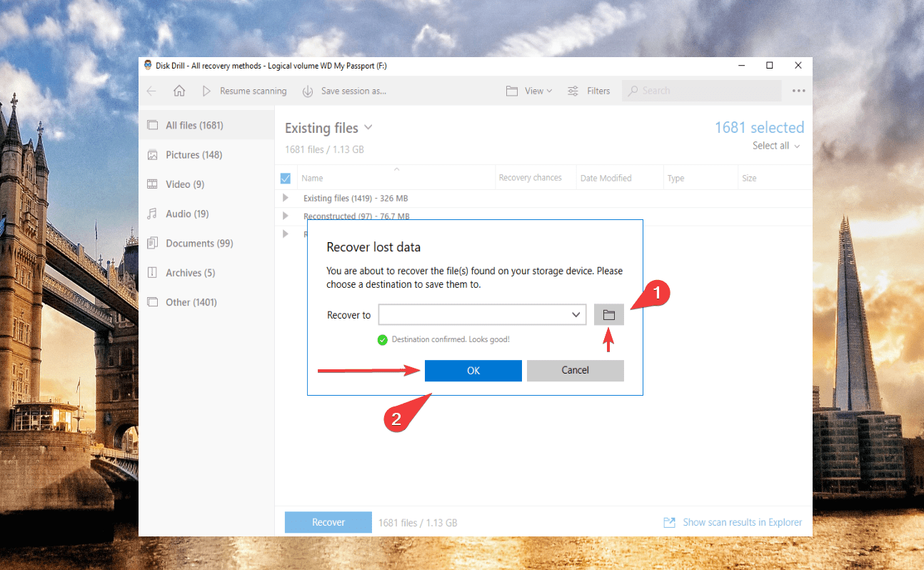
Task: Click the back arrow in toolbar
Action: tap(151, 91)
